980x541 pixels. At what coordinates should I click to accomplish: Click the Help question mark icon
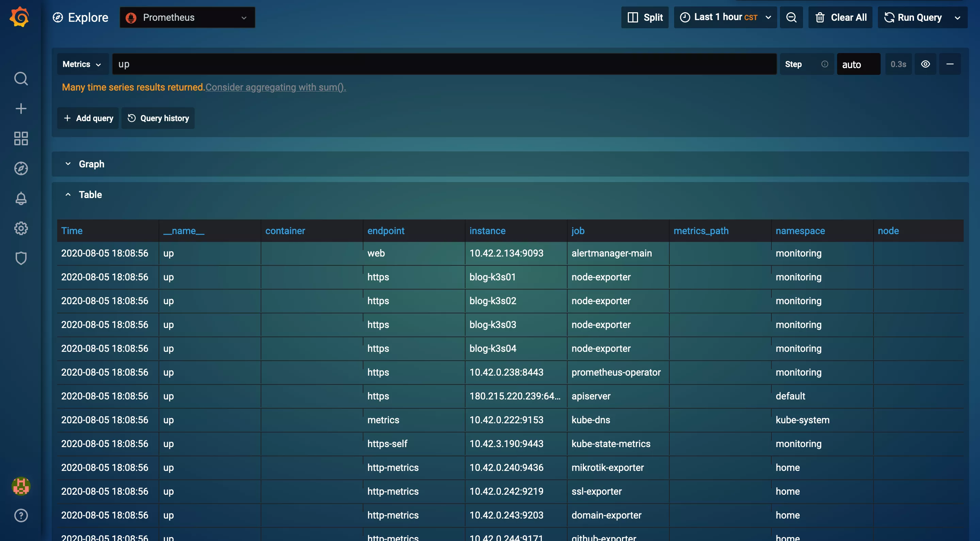coord(21,515)
